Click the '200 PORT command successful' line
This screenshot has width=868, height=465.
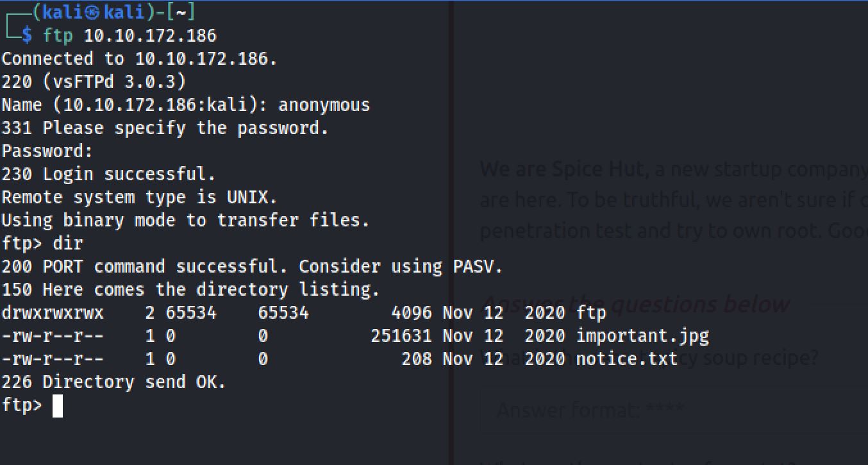tap(252, 267)
